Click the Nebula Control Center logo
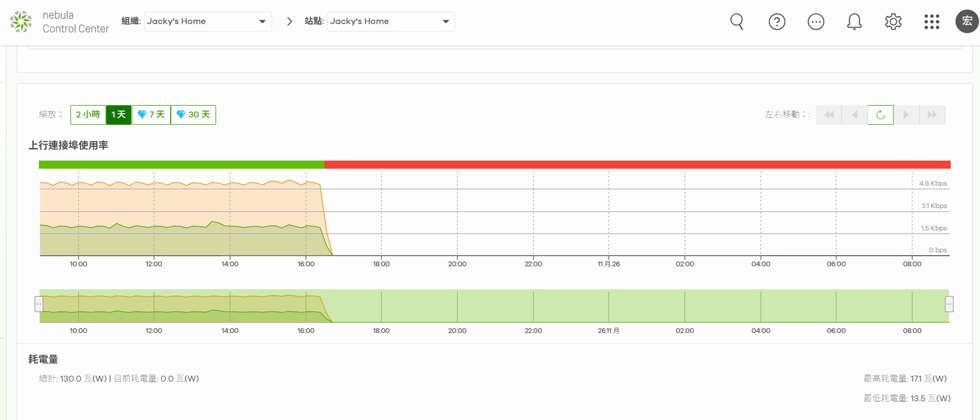 59,22
